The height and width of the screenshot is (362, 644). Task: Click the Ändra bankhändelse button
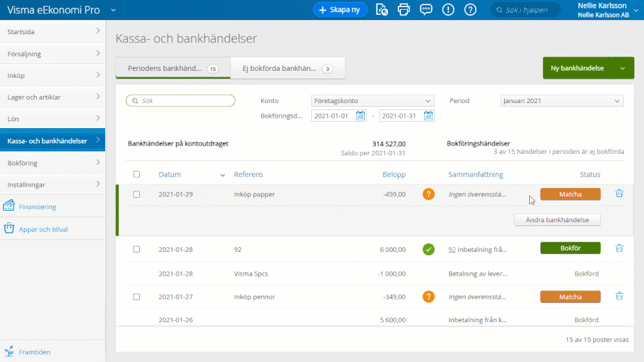[557, 220]
